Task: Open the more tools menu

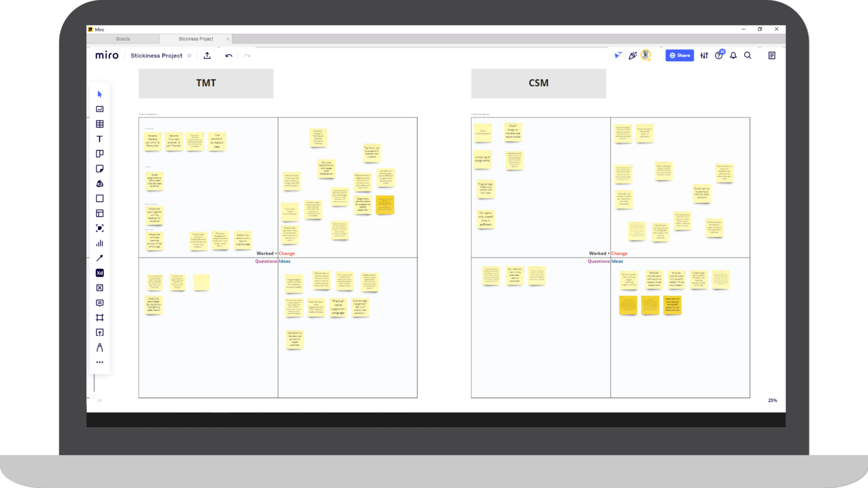Action: coord(100,362)
